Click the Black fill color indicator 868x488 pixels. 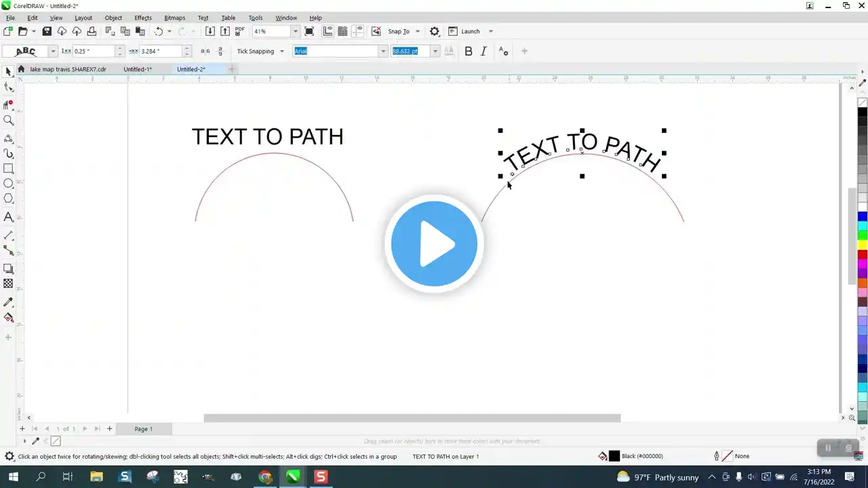pyautogui.click(x=614, y=456)
